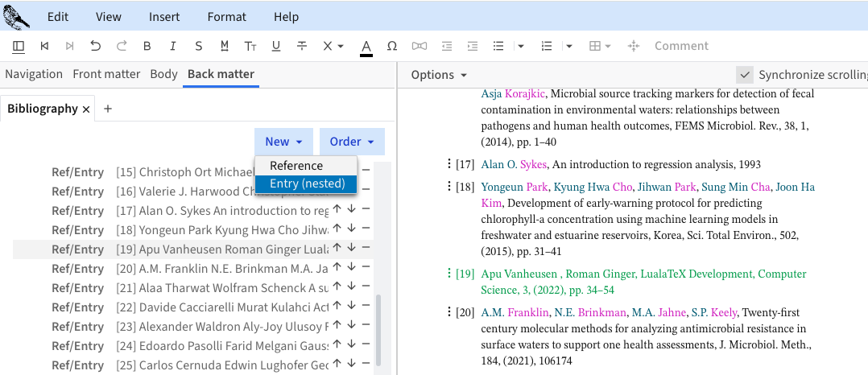Screen dimensions: 868x375
Task: Open the table insert dropdown
Action: tap(600, 46)
